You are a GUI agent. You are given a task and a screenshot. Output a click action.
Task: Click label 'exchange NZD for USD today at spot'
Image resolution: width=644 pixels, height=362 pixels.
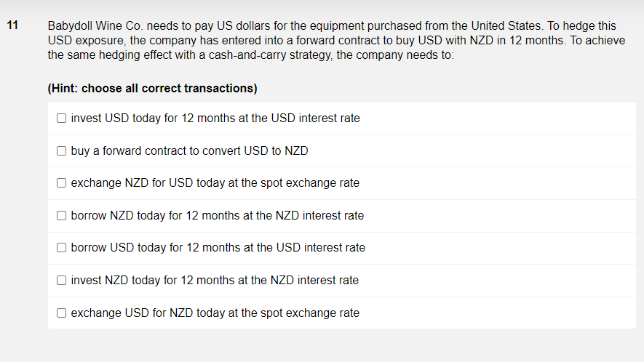point(215,183)
